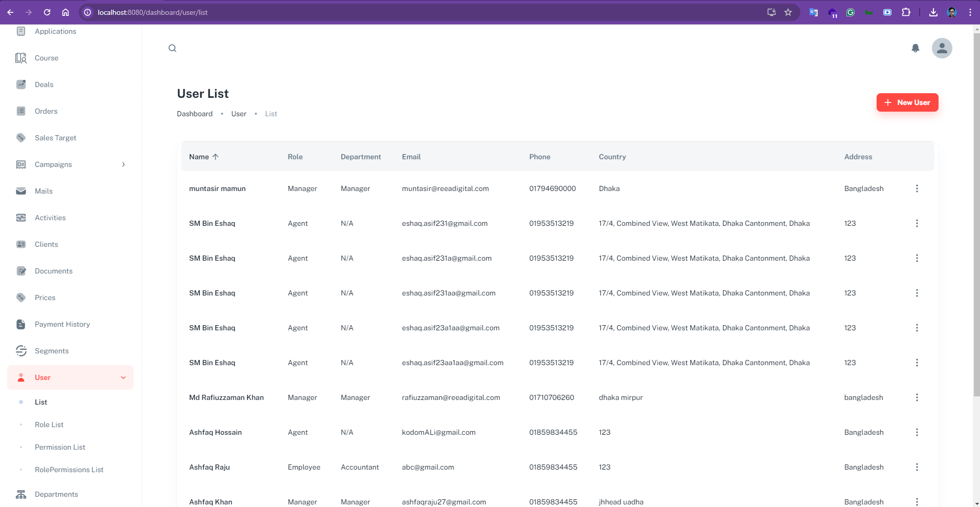Open the user profile avatar

point(942,48)
